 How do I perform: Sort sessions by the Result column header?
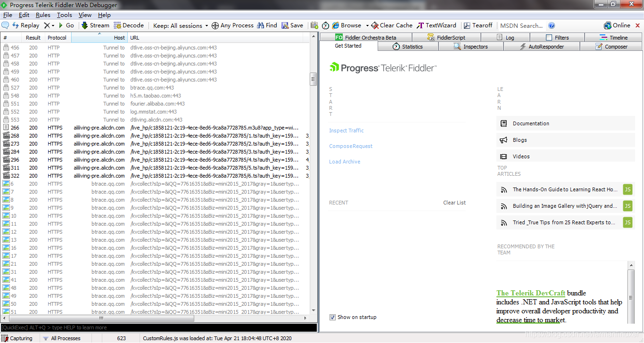click(x=33, y=38)
